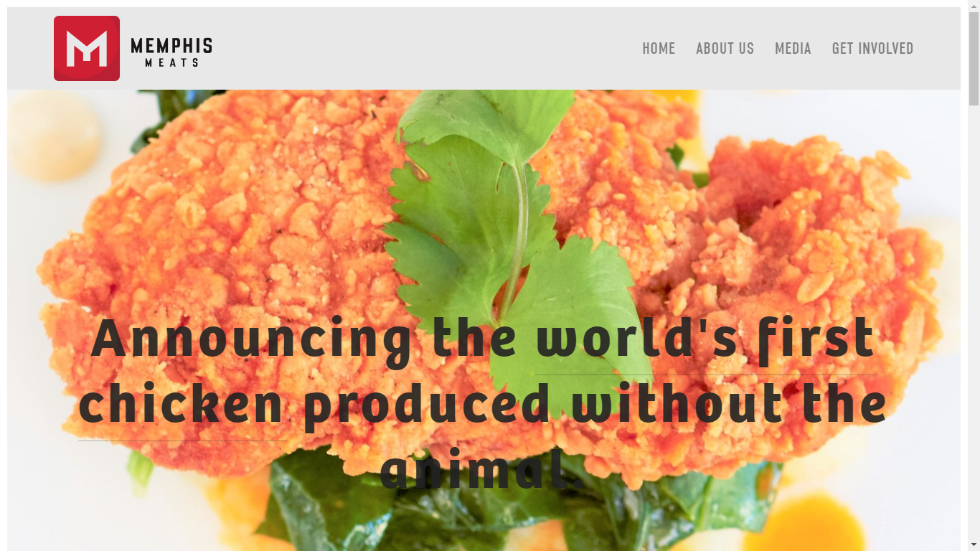Image resolution: width=980 pixels, height=551 pixels.
Task: Click the fried chicken hero image
Action: tap(484, 320)
